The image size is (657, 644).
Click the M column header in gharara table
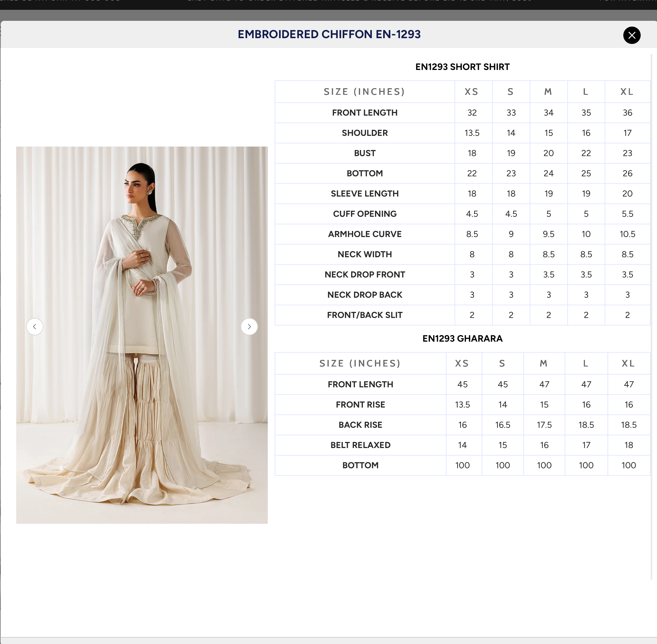[544, 363]
